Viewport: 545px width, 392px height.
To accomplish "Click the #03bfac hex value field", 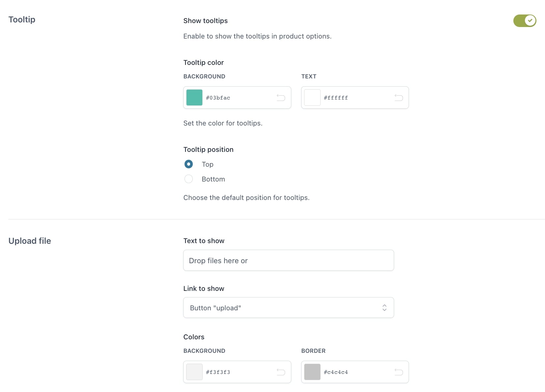I will click(x=237, y=98).
